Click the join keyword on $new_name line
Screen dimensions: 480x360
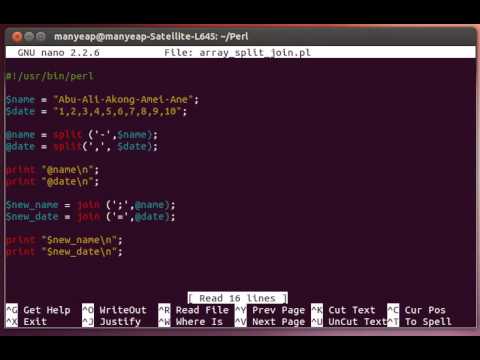[88, 205]
